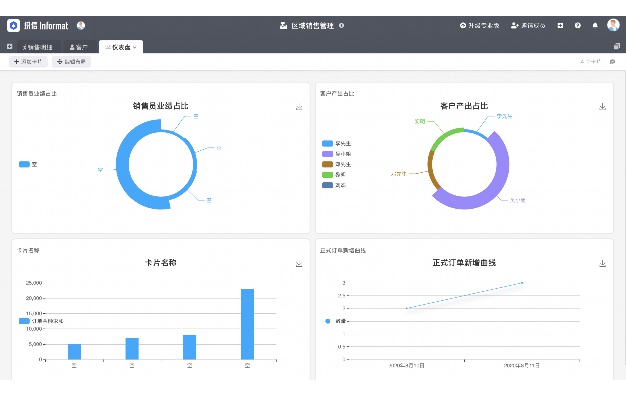Open the notifications bell in the header
The width and height of the screenshot is (626, 396).
click(595, 26)
